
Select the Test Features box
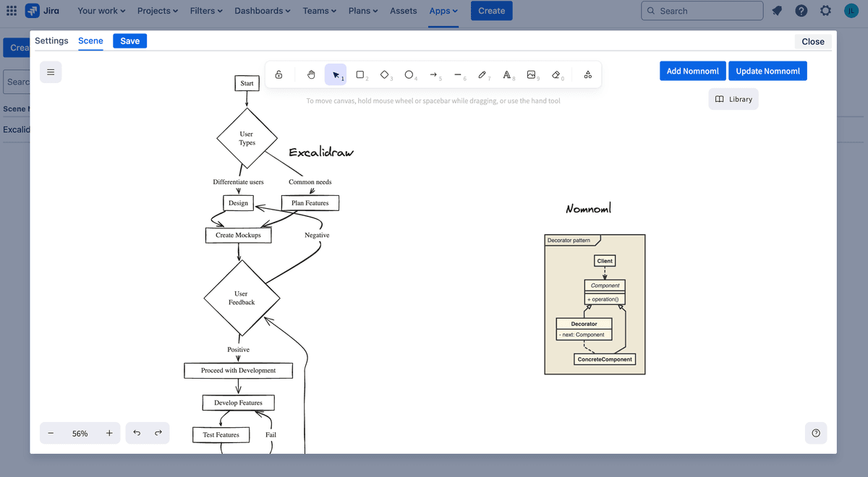point(221,434)
